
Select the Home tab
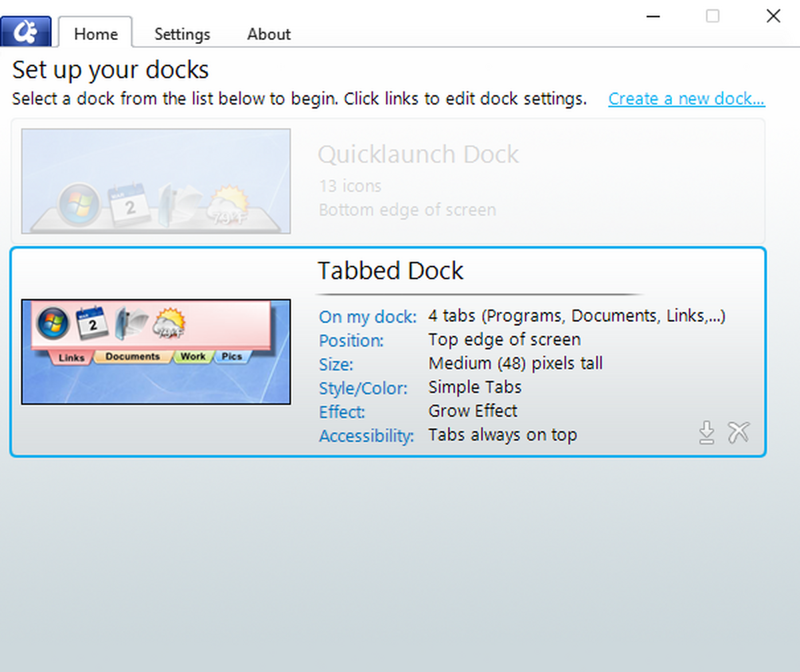[95, 34]
